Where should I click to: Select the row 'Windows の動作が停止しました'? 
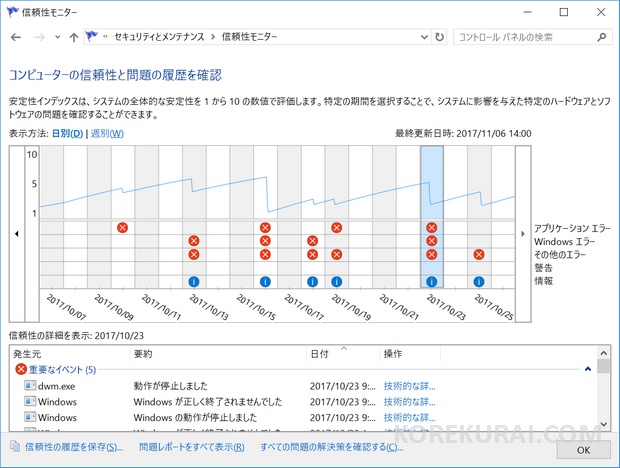[x=304, y=418]
